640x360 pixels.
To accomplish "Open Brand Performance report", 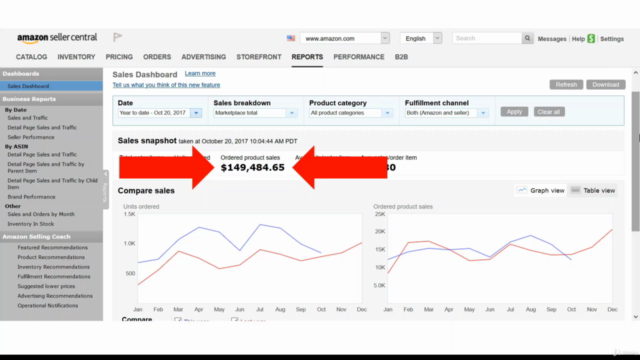I will (x=31, y=197).
